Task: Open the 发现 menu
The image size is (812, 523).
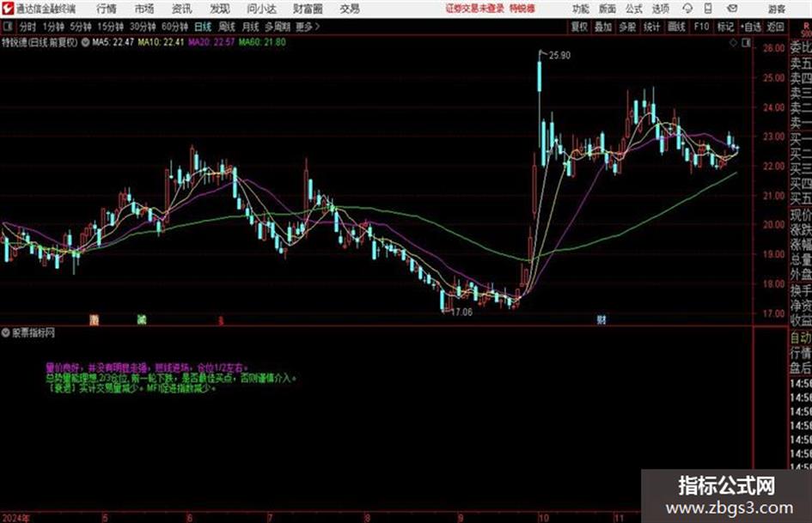Action: tap(220, 9)
